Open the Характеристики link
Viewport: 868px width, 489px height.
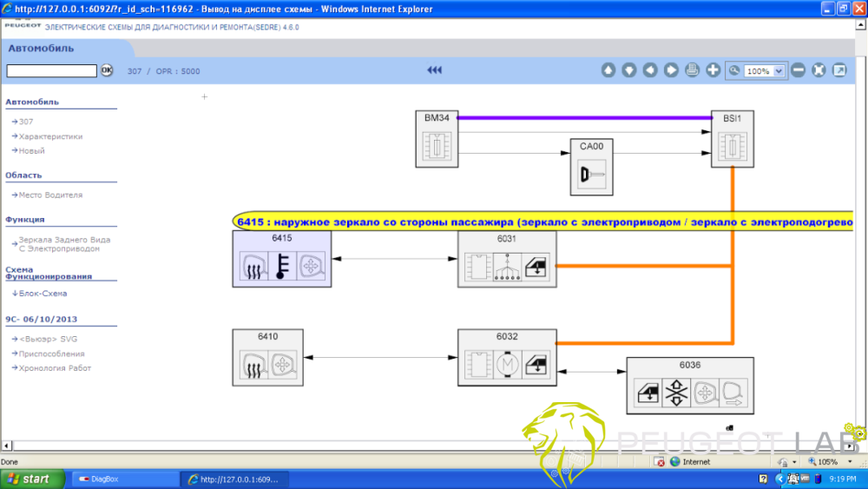[50, 136]
